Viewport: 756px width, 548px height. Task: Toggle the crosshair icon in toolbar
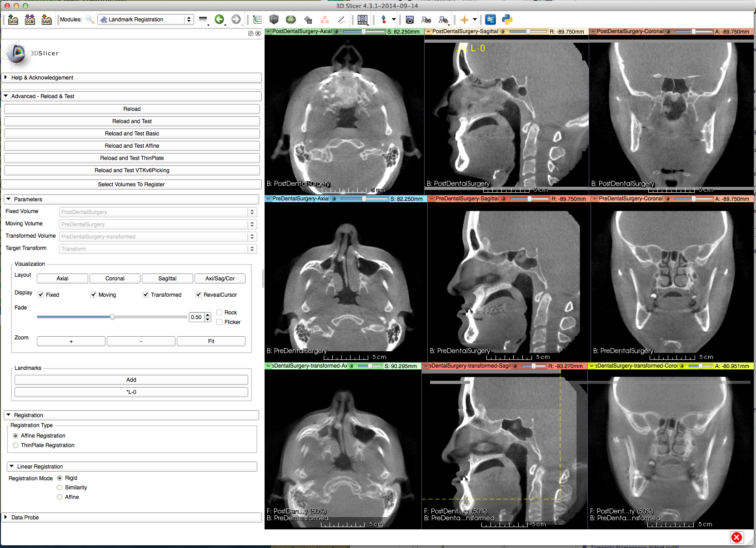tap(464, 20)
